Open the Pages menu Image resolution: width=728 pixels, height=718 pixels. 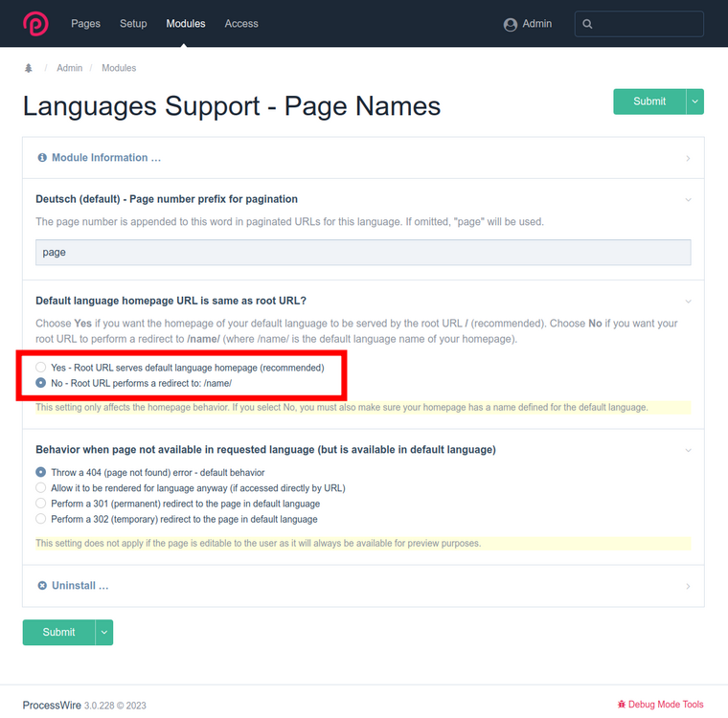(x=85, y=24)
